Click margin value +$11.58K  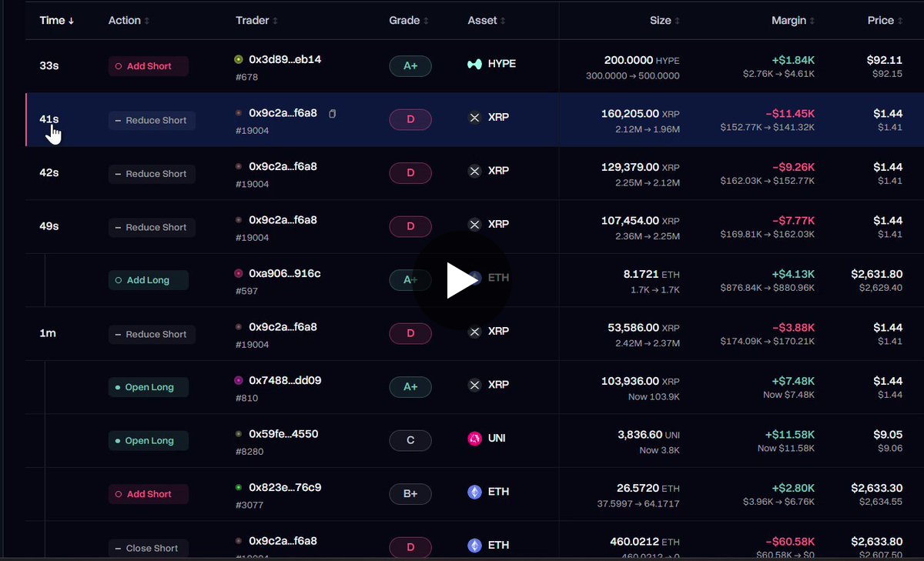[790, 434]
